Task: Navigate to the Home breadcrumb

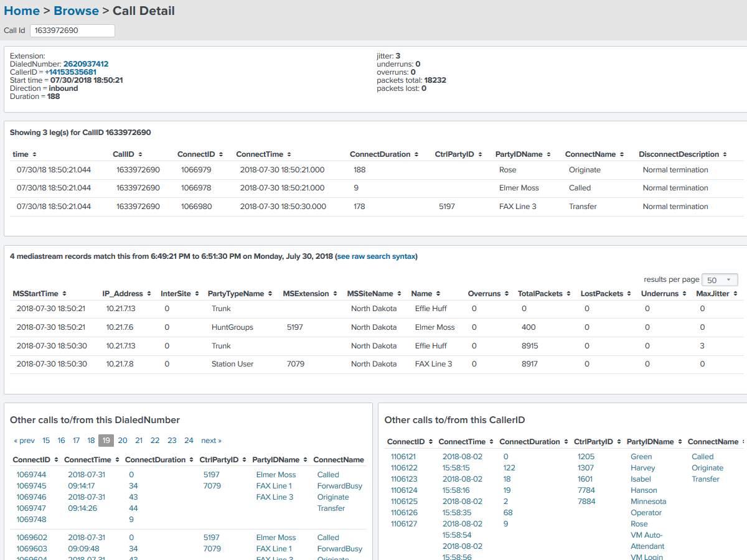Action: click(x=22, y=11)
